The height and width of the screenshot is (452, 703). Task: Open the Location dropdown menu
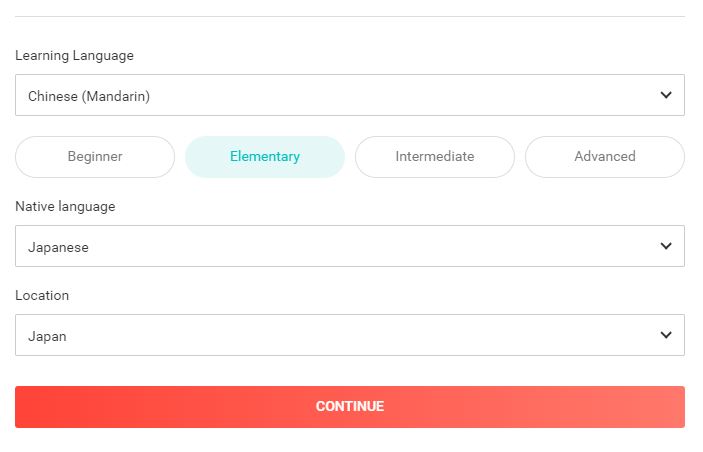click(350, 335)
